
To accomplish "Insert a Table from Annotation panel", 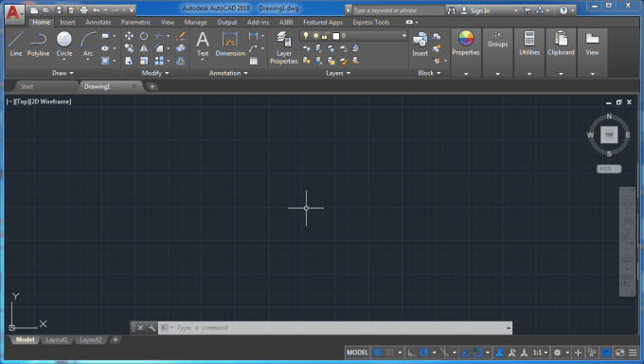I will (254, 62).
